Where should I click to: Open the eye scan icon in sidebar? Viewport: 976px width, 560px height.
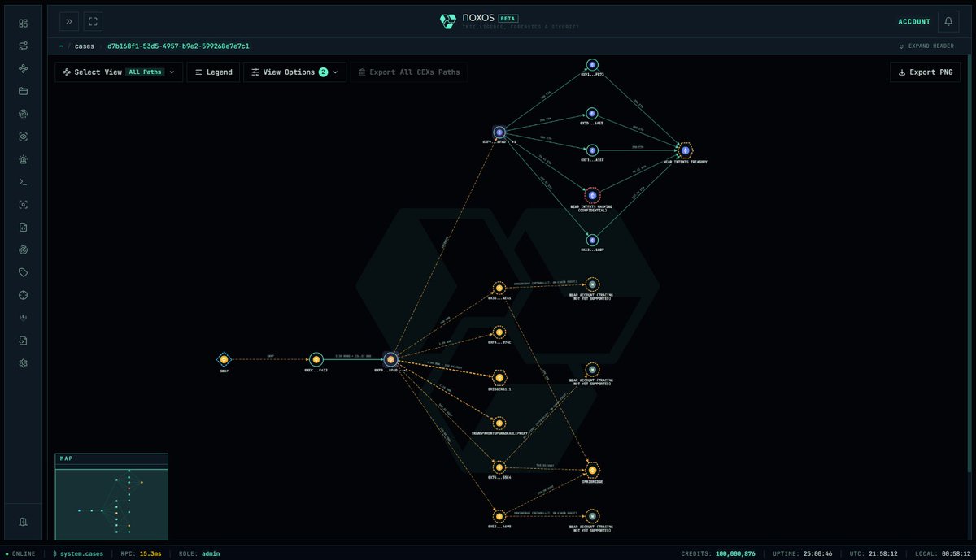click(x=23, y=137)
